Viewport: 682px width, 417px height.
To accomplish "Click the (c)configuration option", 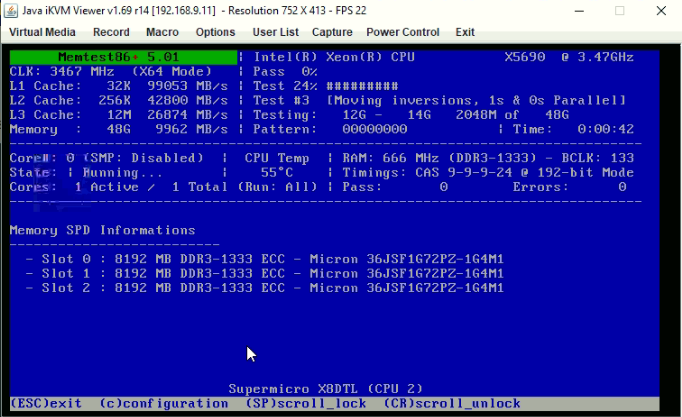I will [x=164, y=404].
